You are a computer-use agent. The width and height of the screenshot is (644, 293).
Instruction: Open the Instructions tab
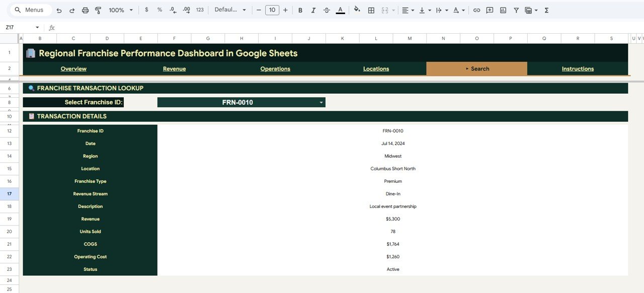tap(578, 68)
